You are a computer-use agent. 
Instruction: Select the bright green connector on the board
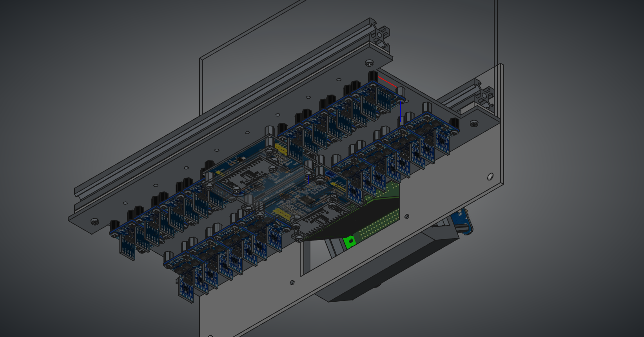(x=350, y=241)
